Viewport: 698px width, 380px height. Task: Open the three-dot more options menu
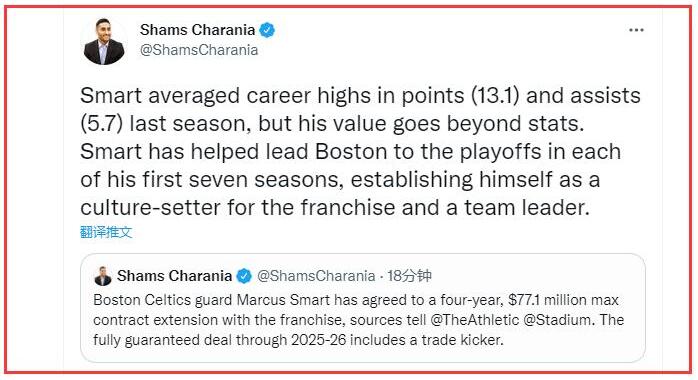pos(636,30)
